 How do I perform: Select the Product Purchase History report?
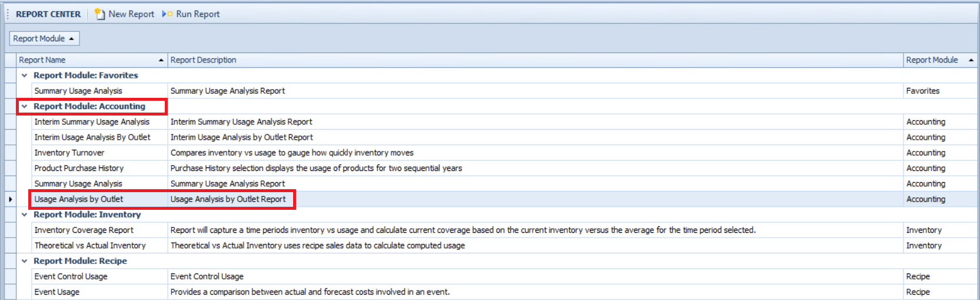[x=79, y=168]
